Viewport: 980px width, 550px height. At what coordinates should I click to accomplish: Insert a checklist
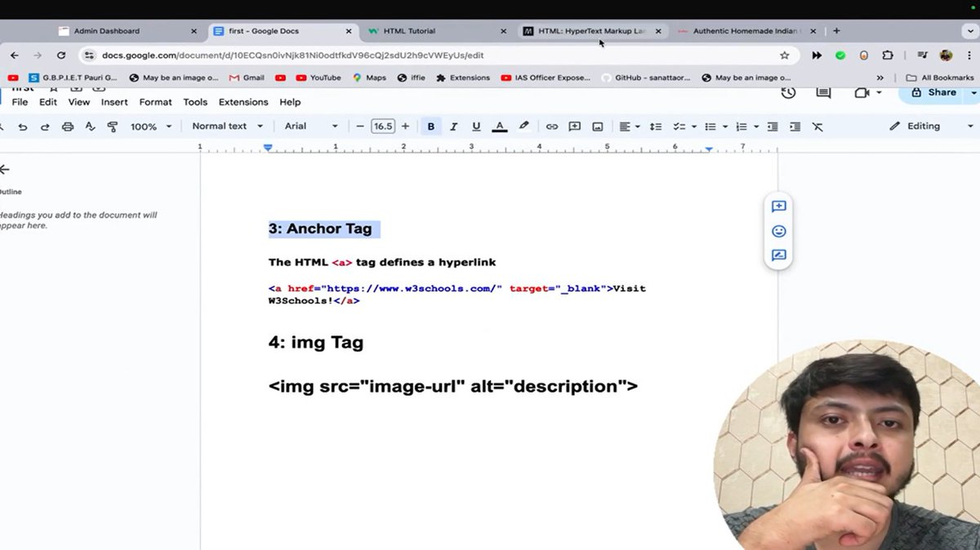(x=679, y=126)
